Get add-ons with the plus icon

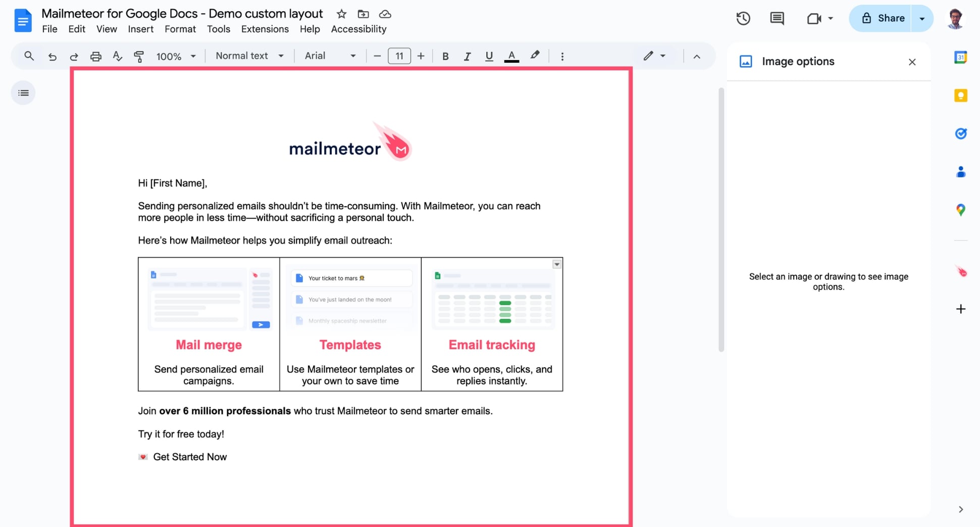pos(960,309)
